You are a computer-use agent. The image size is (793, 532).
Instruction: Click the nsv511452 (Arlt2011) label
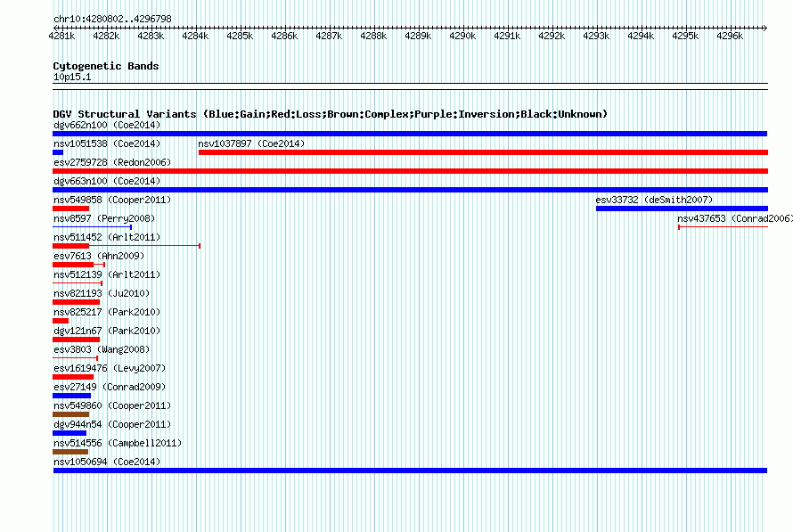pos(107,237)
